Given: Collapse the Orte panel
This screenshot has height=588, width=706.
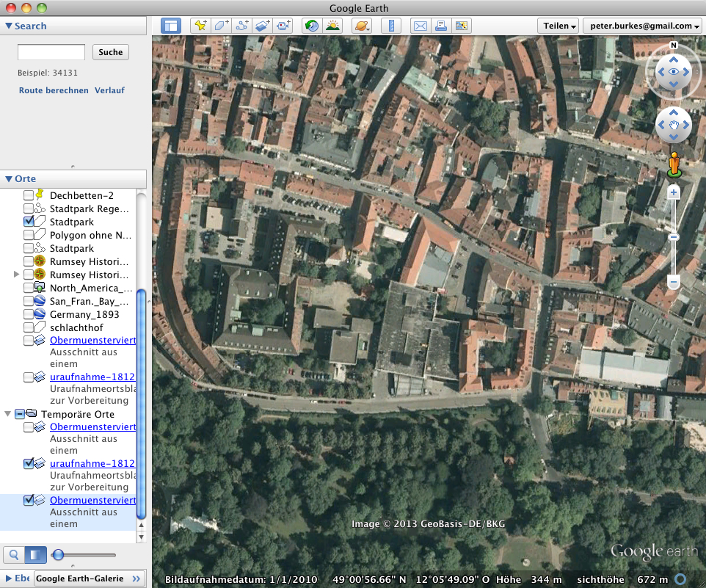Looking at the screenshot, I should [x=9, y=178].
